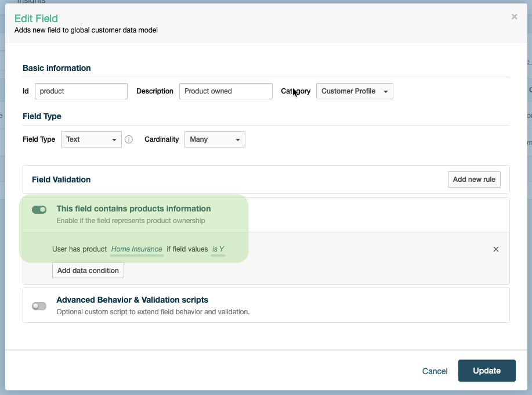This screenshot has width=532, height=395.
Task: Click the Basic information section heading
Action: pyautogui.click(x=56, y=68)
